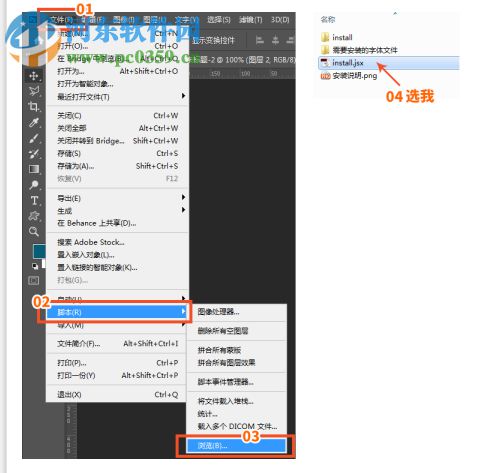Reset default foreground/background colors icon
The width and height of the screenshot is (481, 473).
tap(35, 266)
